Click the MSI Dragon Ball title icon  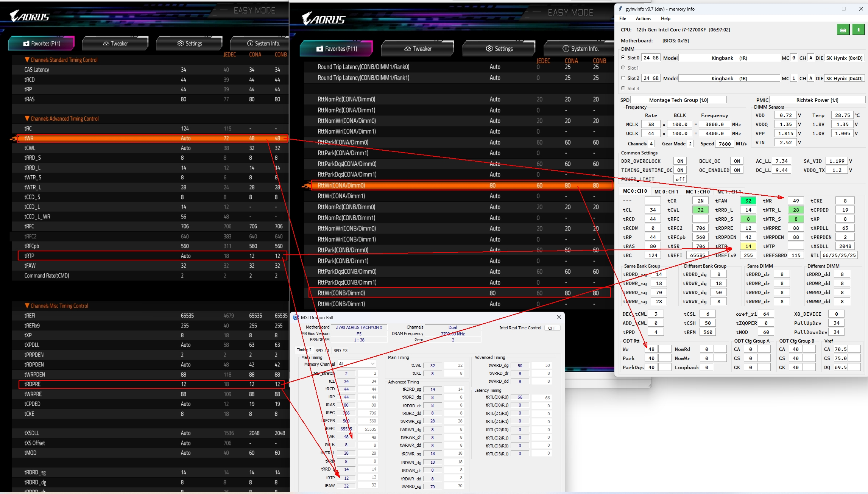tap(296, 318)
